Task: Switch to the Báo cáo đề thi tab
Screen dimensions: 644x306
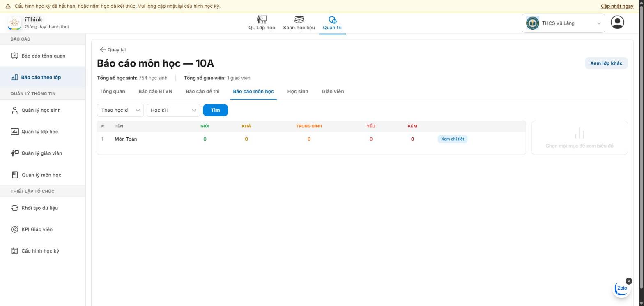Action: pos(202,91)
